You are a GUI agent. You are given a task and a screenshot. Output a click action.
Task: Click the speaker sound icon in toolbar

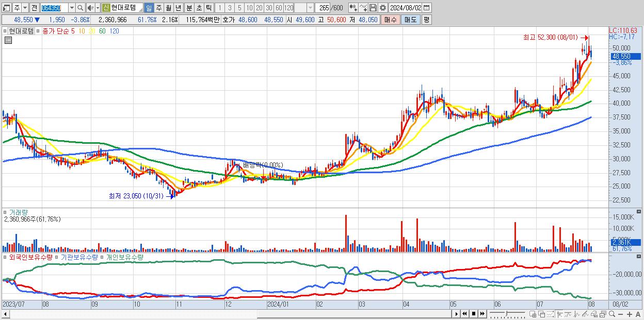point(90,8)
